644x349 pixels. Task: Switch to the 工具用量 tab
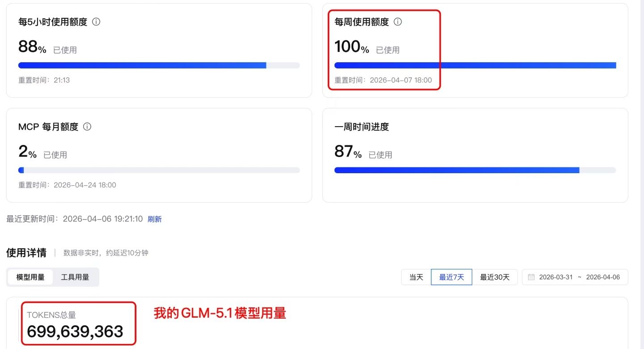(75, 277)
